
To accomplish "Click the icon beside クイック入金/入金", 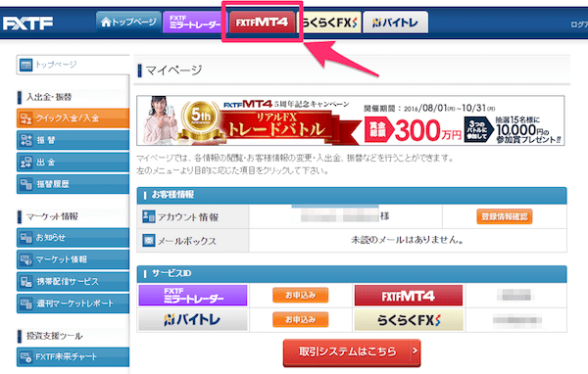I will pyautogui.click(x=25, y=118).
